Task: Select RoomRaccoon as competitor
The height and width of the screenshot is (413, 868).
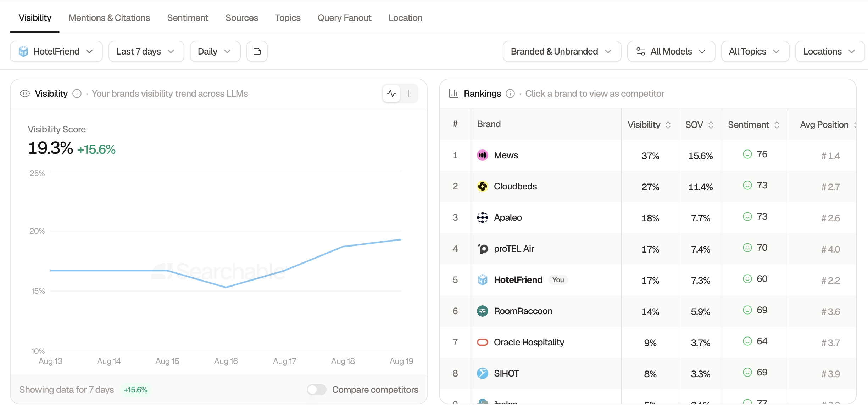Action: [x=523, y=311]
